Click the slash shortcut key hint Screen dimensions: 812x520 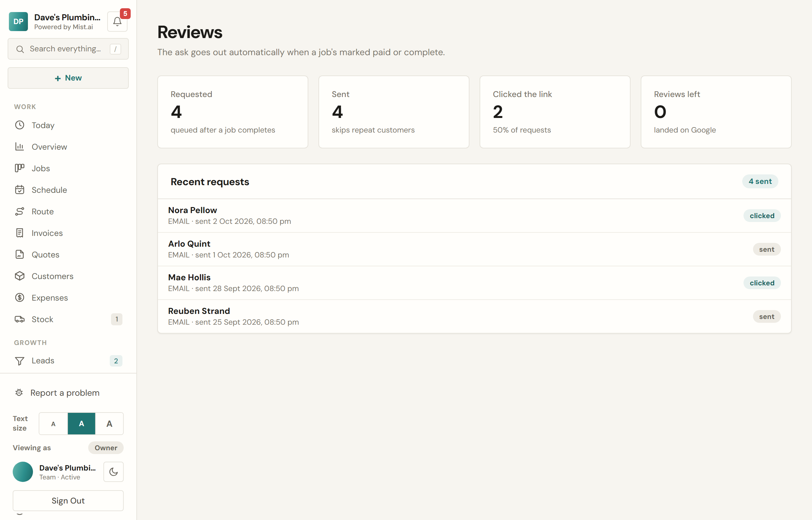pos(115,49)
